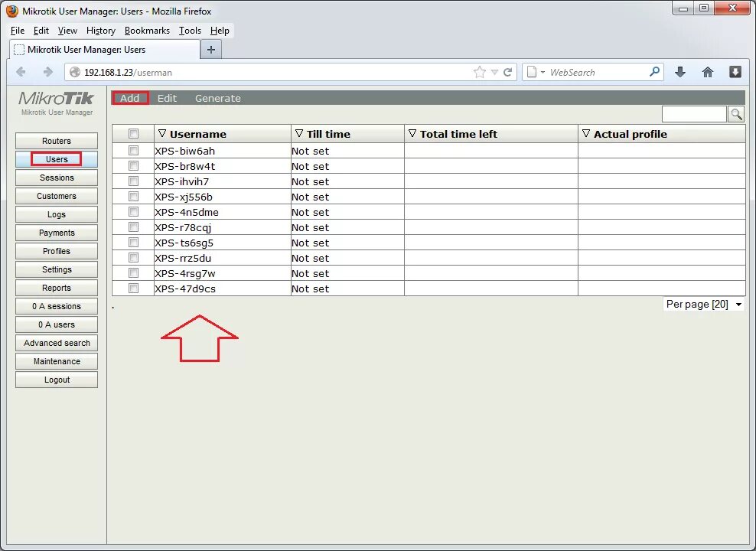The height and width of the screenshot is (551, 756).
Task: Open the Help menu
Action: [x=220, y=31]
